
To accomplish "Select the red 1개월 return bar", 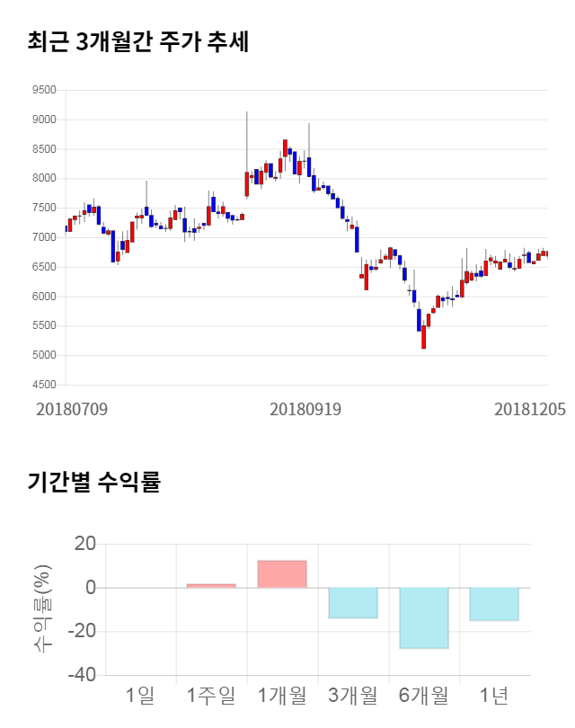I will (x=282, y=574).
